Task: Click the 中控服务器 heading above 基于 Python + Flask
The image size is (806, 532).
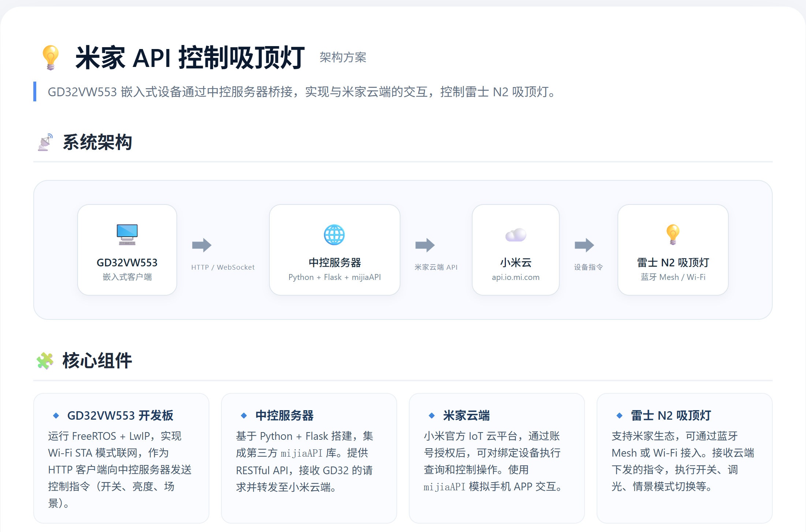Action: pyautogui.click(x=284, y=415)
